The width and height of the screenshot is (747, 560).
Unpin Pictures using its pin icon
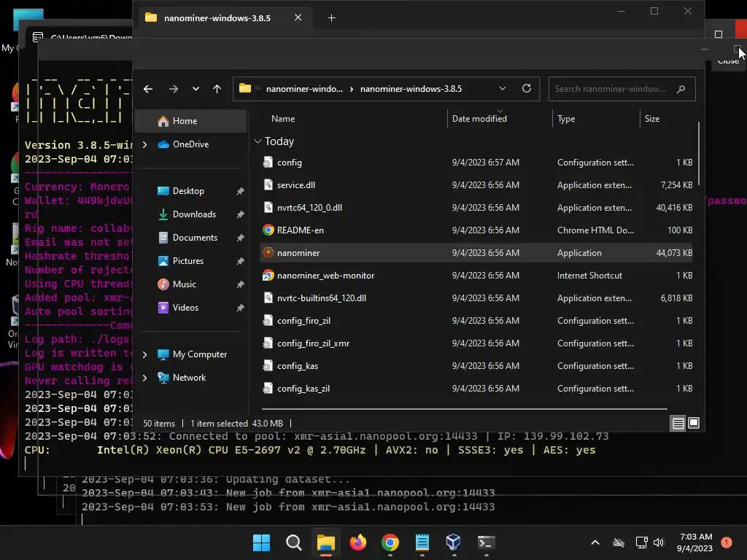point(240,261)
